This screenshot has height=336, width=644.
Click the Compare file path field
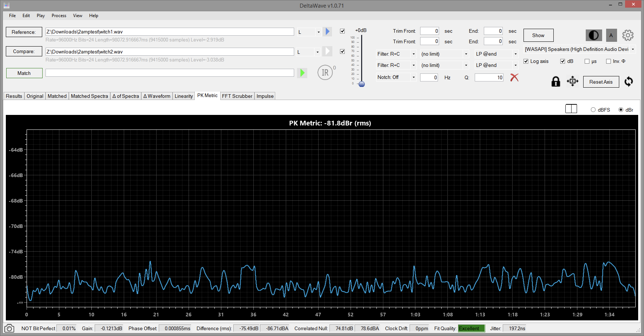[170, 52]
